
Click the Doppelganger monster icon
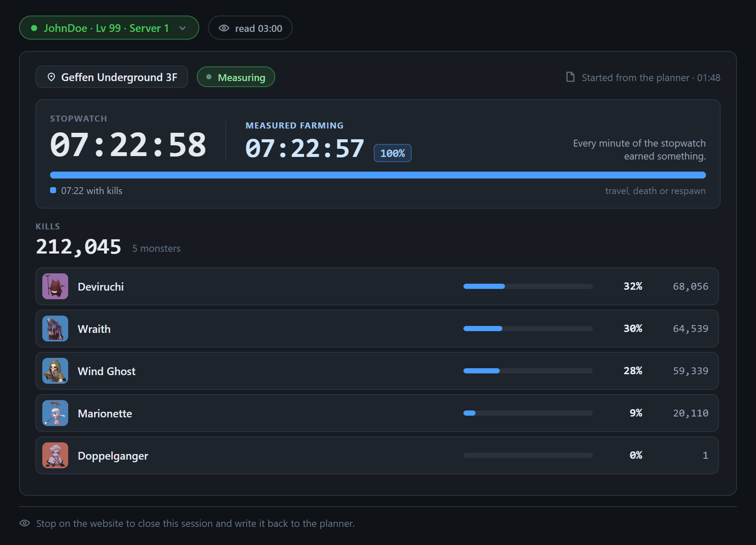(x=55, y=455)
